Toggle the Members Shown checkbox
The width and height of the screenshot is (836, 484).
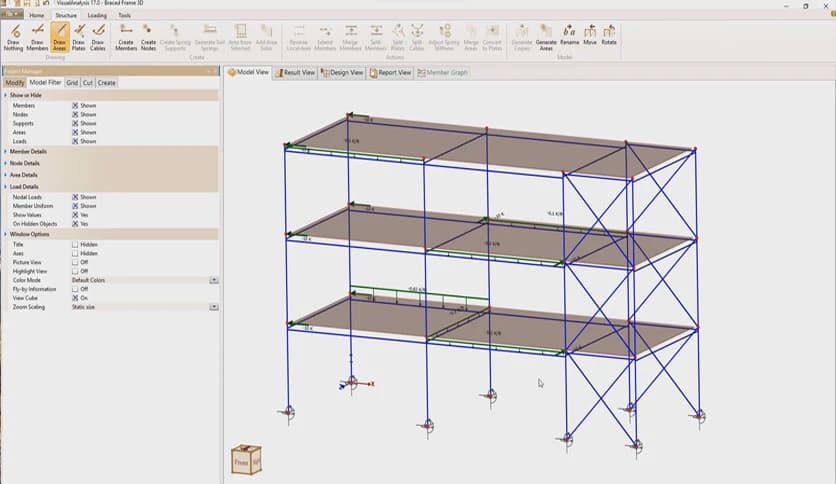(x=75, y=106)
